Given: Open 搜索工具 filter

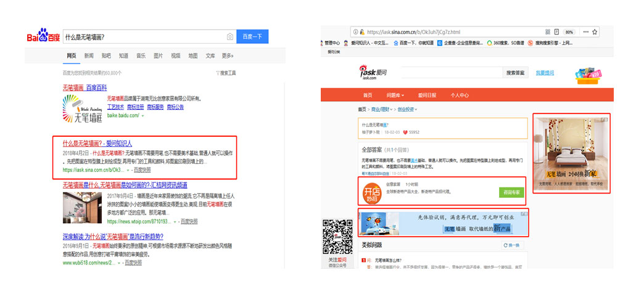Looking at the screenshot, I should 226,73.
